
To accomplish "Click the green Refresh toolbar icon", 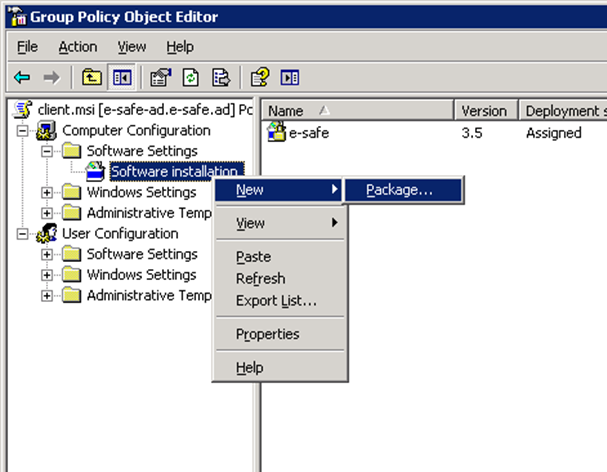I will point(190,77).
